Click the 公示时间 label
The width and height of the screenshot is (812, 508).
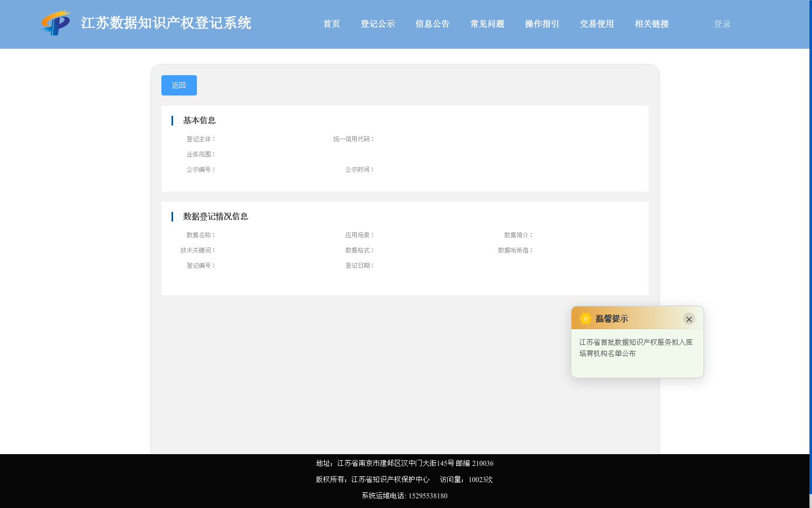360,170
